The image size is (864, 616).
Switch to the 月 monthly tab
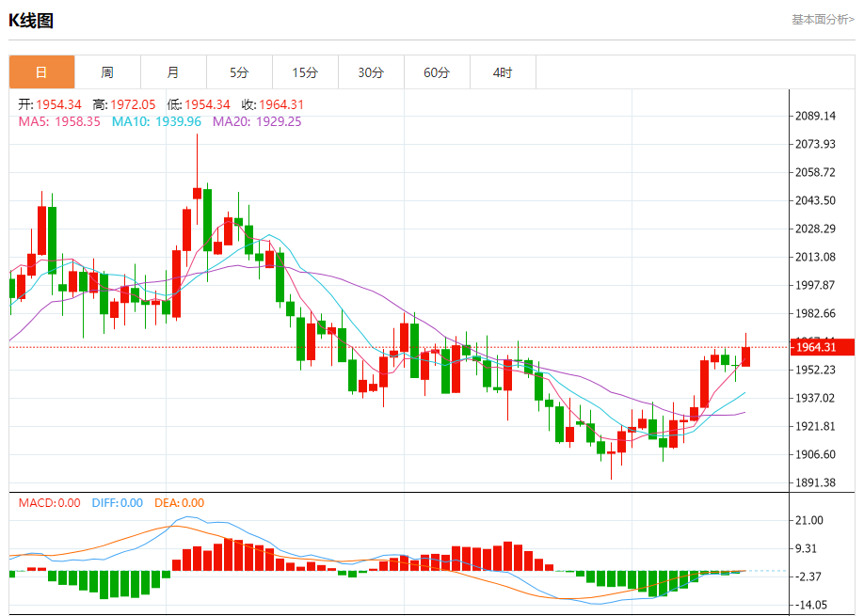click(173, 72)
